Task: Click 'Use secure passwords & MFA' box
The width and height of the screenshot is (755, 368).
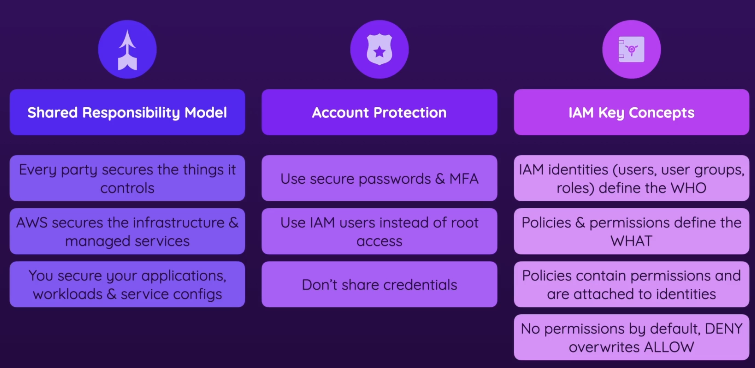Action: pyautogui.click(x=379, y=178)
